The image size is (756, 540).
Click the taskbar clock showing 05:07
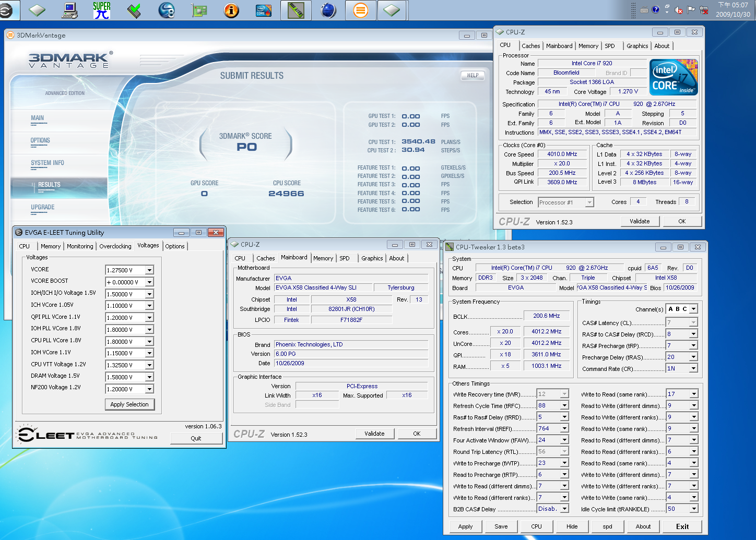click(733, 10)
